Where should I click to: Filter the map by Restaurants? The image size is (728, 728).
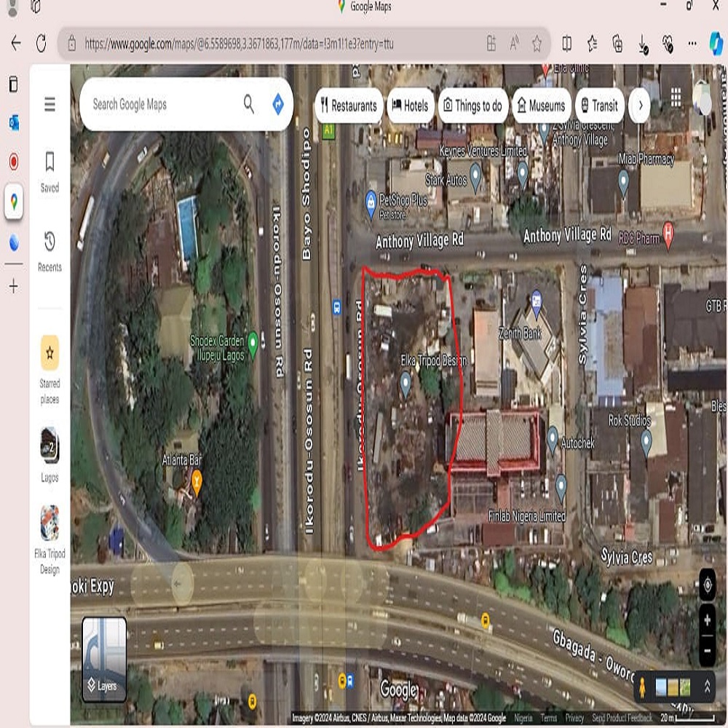[x=349, y=106]
